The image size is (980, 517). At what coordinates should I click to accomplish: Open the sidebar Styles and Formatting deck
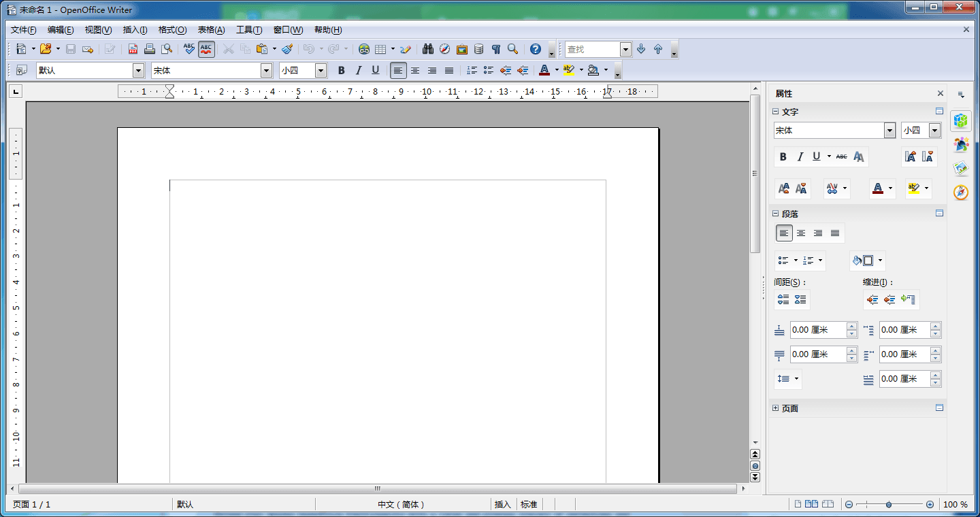(x=961, y=145)
